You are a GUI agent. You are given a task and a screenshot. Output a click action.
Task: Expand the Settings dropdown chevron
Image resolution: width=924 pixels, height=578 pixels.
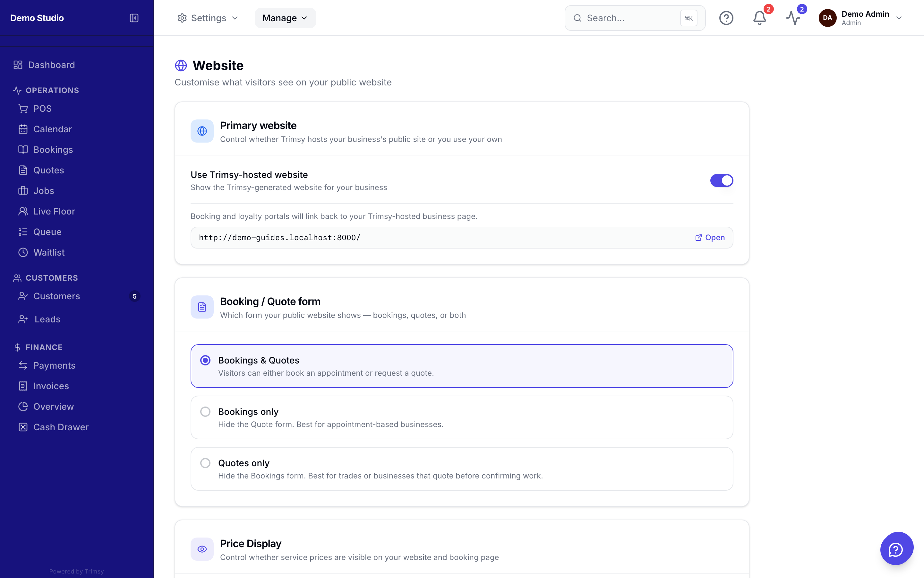(235, 18)
